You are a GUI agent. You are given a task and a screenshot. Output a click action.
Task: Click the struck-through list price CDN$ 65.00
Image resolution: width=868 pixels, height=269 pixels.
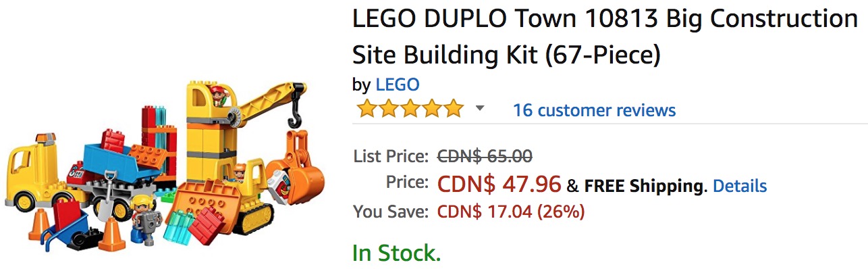pyautogui.click(x=485, y=157)
